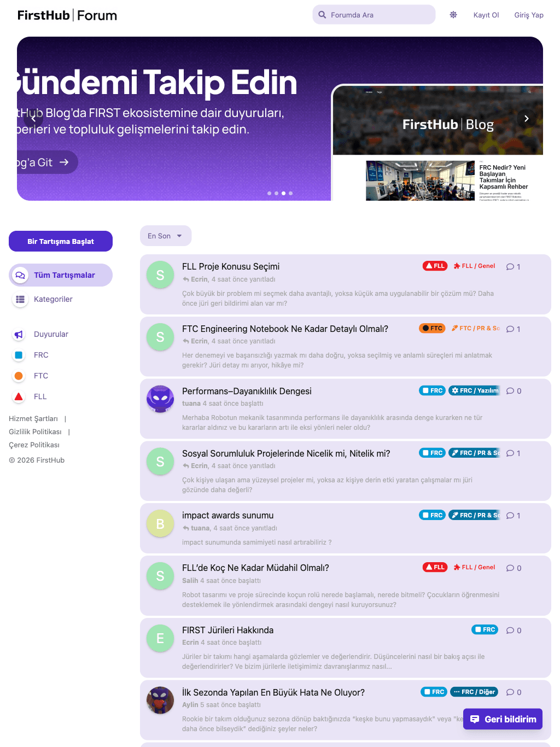Open the FLL category in sidebar
This screenshot has width=560, height=747.
click(40, 396)
